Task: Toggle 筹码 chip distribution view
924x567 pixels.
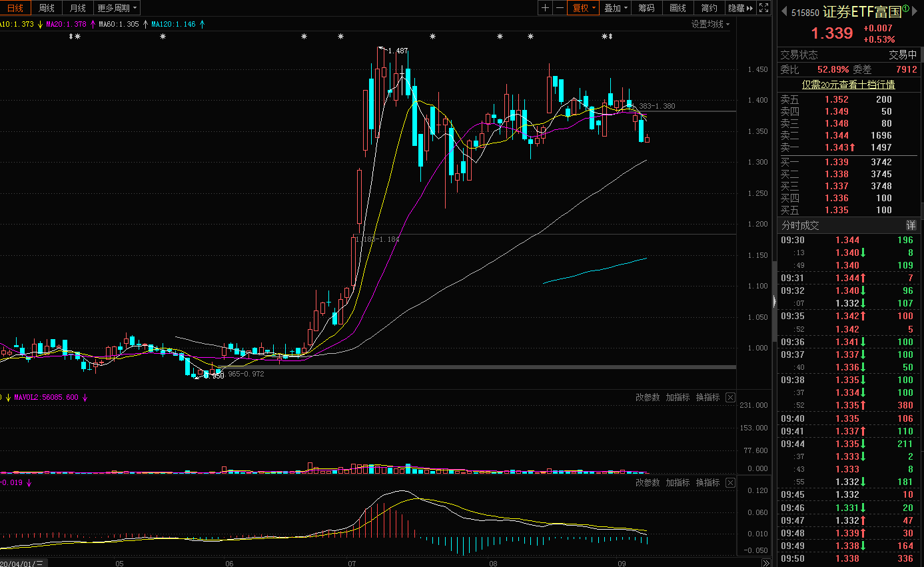Action: pos(646,8)
